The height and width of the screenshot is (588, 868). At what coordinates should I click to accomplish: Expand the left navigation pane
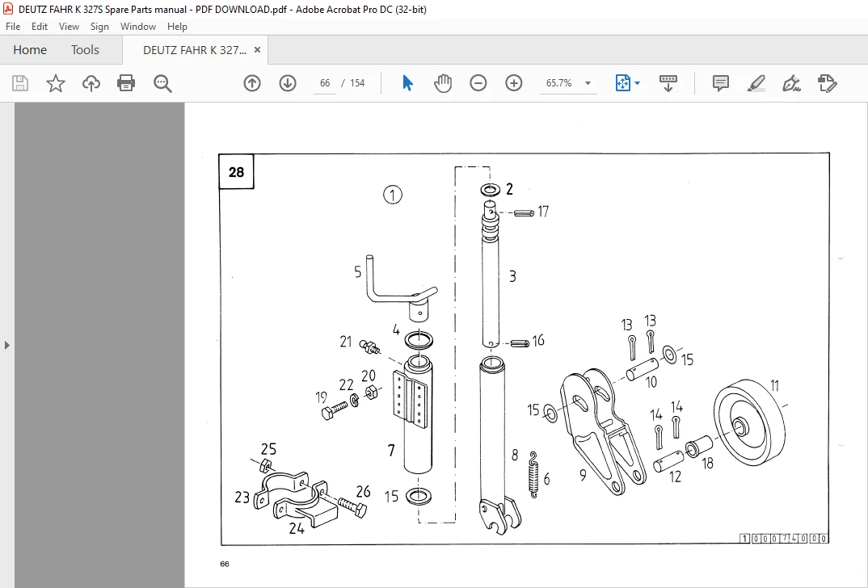tap(6, 345)
